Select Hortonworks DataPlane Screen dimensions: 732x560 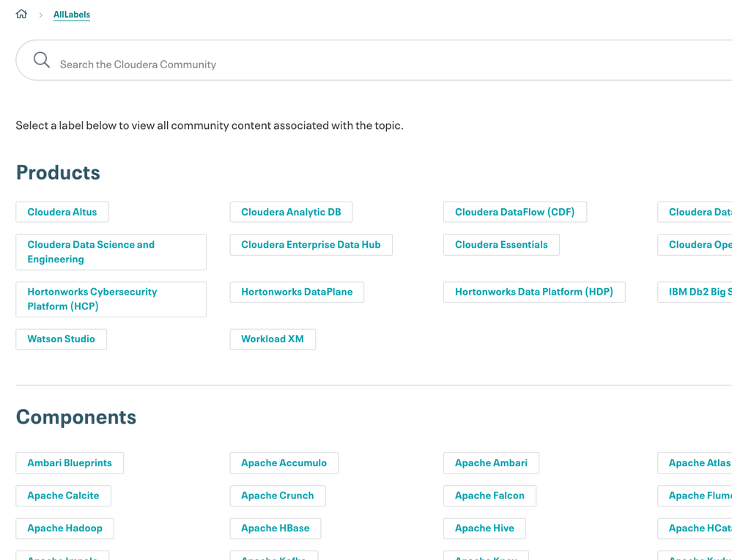pos(296,292)
